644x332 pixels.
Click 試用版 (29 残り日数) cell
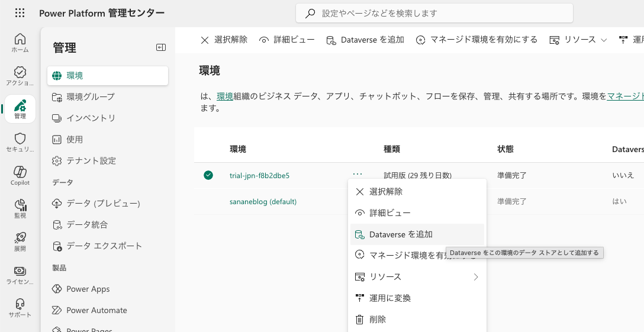point(417,175)
